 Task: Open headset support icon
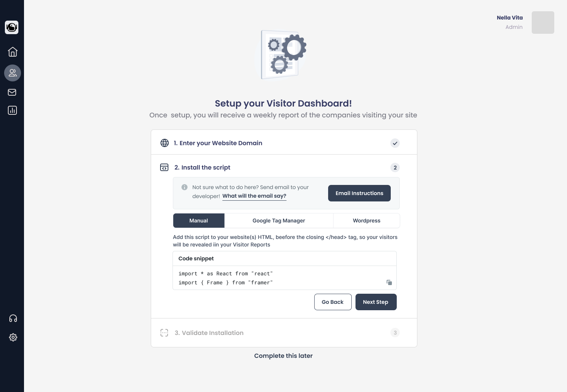[13, 318]
